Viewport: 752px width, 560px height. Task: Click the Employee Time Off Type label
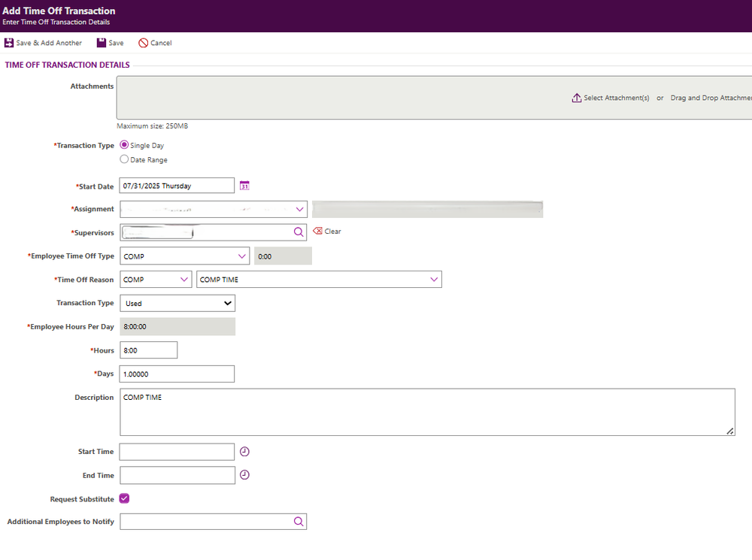[71, 256]
